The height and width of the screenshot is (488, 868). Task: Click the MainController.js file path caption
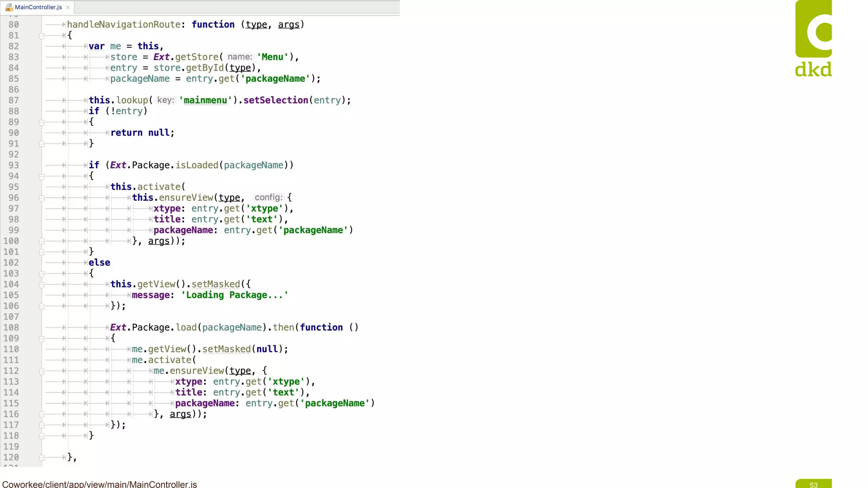click(100, 484)
